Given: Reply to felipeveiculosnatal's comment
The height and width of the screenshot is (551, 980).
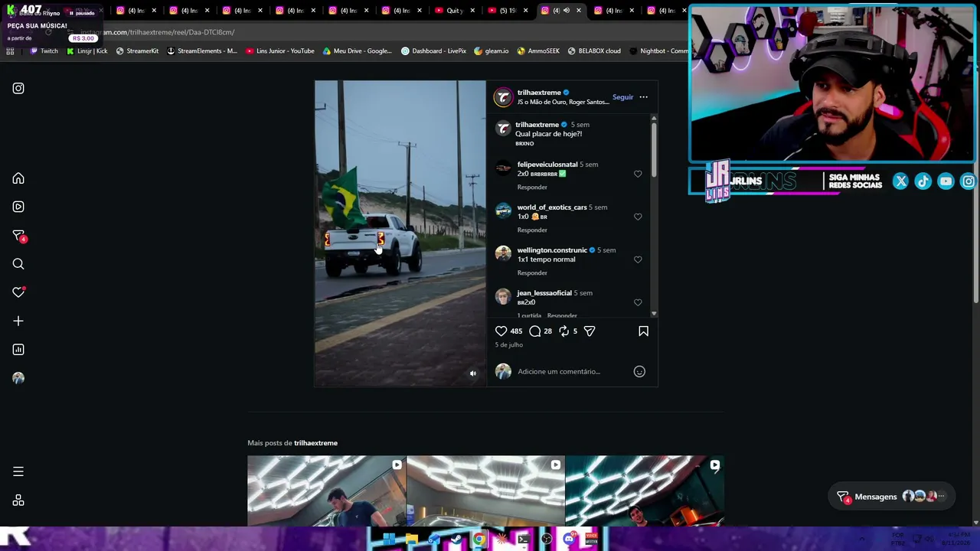Looking at the screenshot, I should (532, 187).
